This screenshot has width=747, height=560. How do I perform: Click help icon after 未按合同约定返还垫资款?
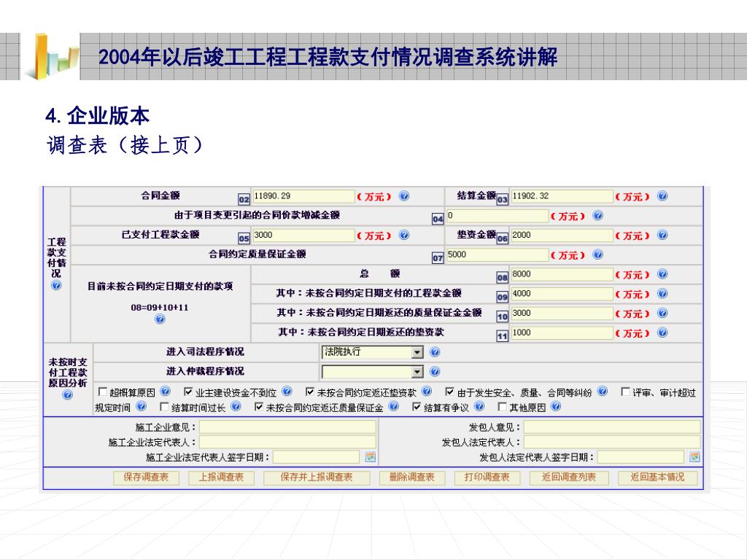427,392
